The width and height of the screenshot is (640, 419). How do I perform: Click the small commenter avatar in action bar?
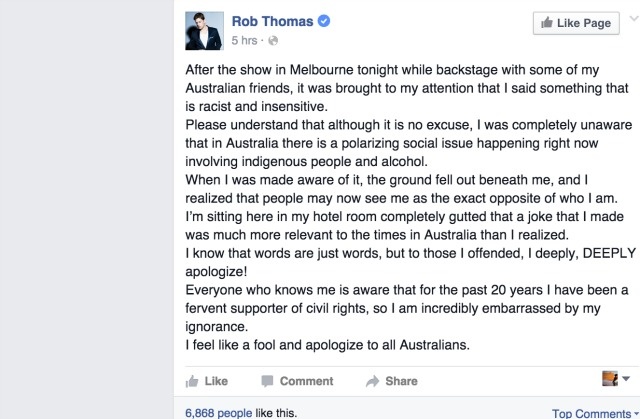click(609, 379)
